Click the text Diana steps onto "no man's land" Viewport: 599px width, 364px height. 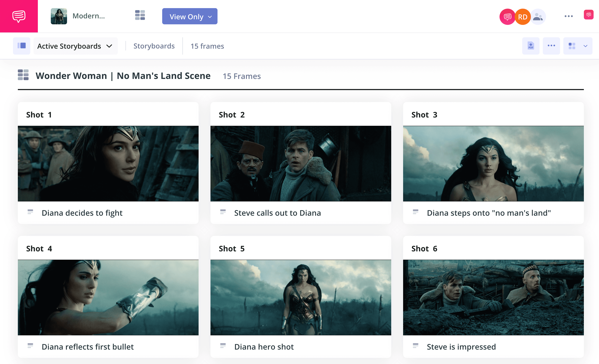click(489, 213)
